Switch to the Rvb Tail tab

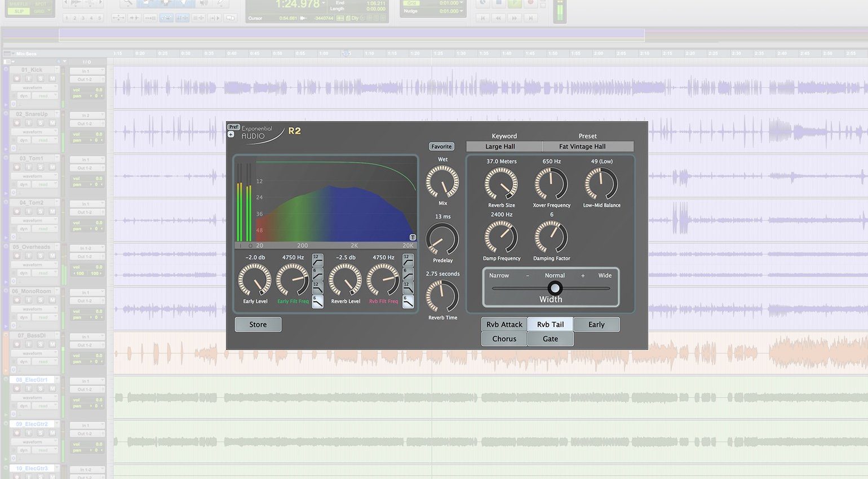coord(551,324)
